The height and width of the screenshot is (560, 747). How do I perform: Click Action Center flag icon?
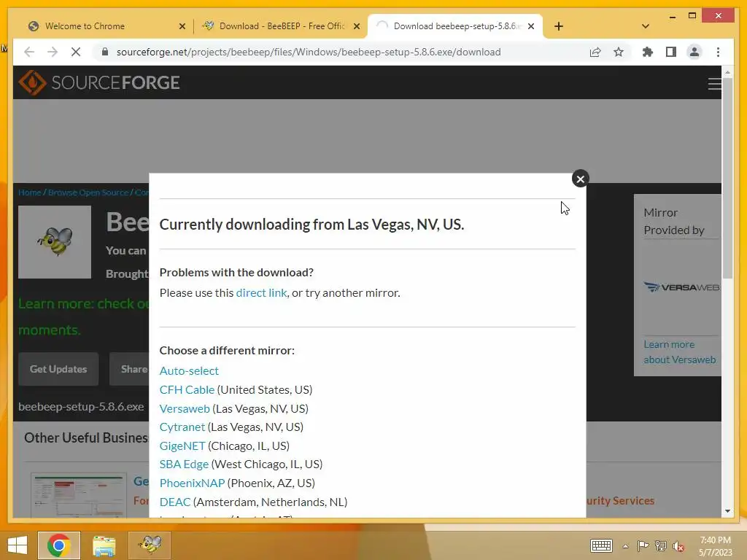pos(643,546)
